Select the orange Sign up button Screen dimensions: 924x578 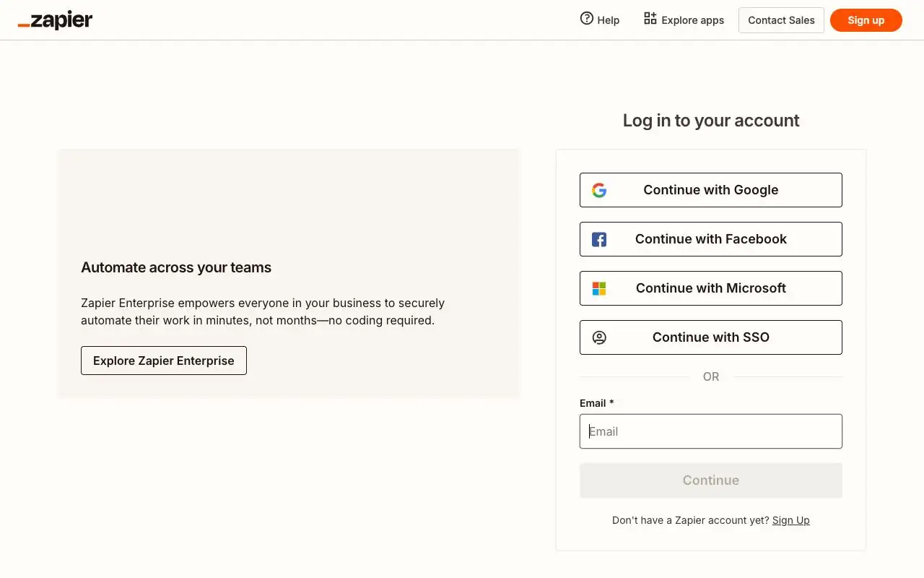pos(866,20)
